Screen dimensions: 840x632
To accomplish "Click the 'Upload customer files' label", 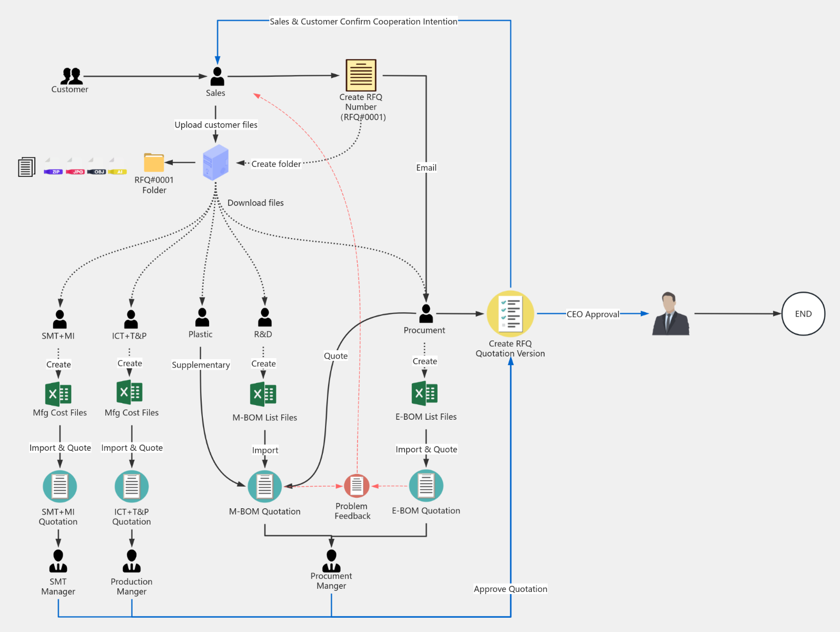I will pyautogui.click(x=216, y=125).
